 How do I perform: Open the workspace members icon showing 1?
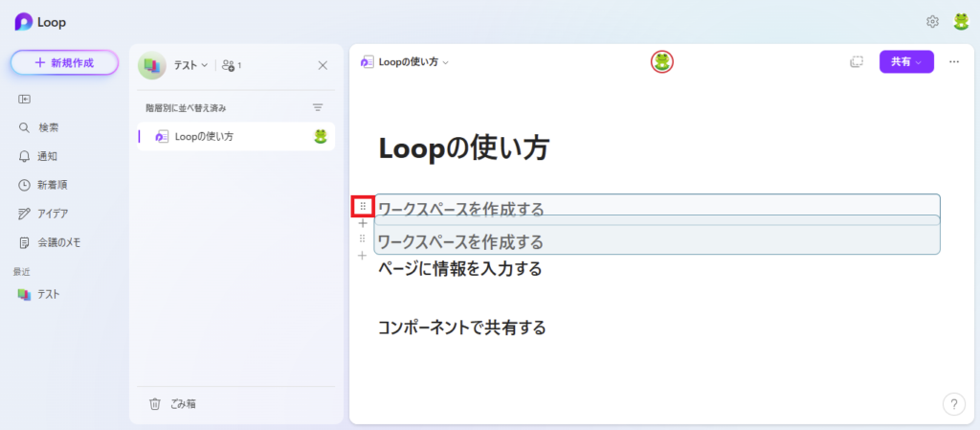point(232,65)
